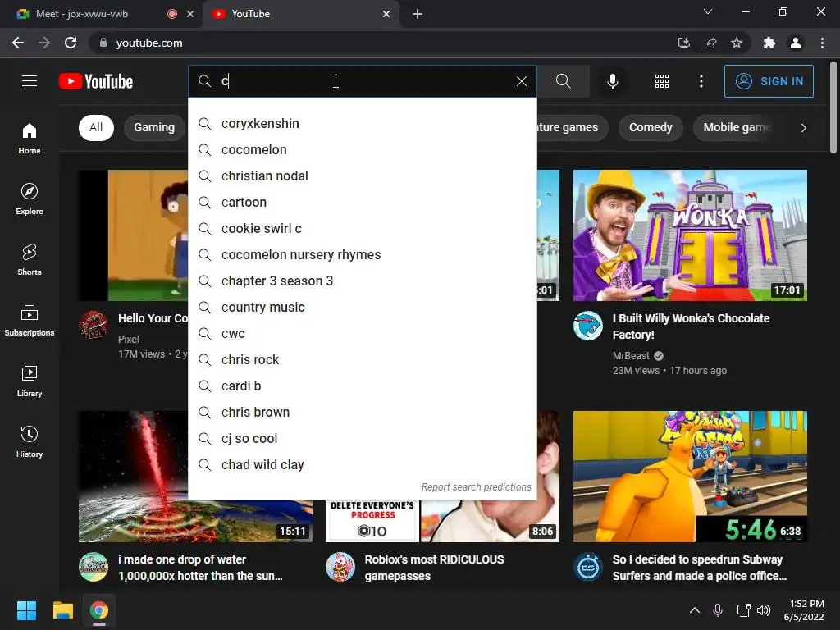Click the Pixel channel avatar
The height and width of the screenshot is (630, 840).
pyautogui.click(x=94, y=325)
